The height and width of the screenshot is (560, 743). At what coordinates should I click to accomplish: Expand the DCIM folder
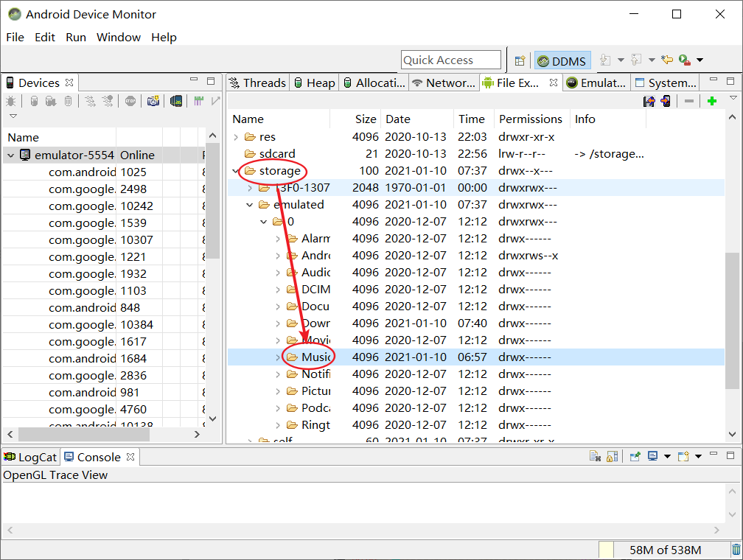(x=278, y=290)
